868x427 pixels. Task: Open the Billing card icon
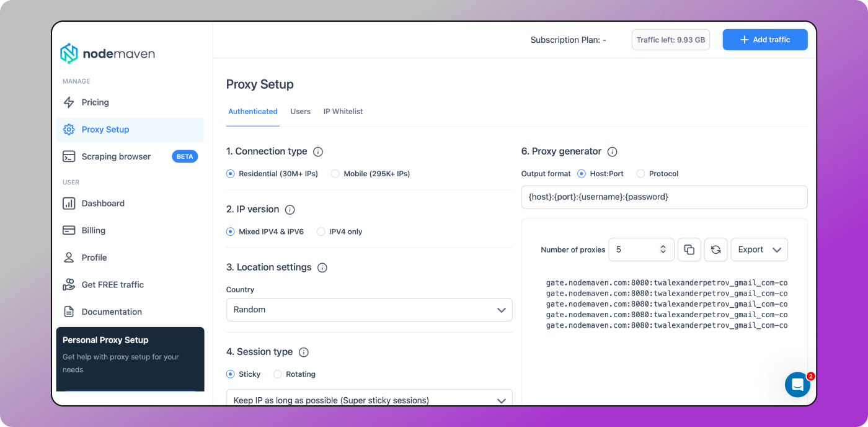69,230
